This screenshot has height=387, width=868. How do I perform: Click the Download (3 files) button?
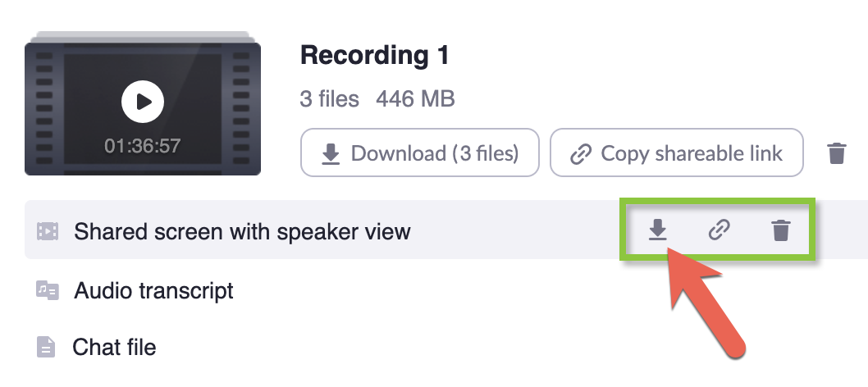(x=420, y=153)
